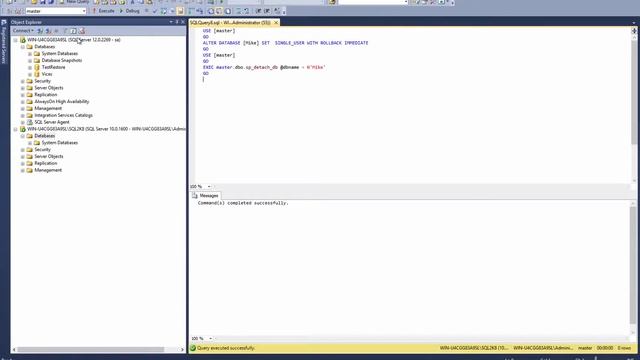Open the query editor 100 % zoom dropdown
Image resolution: width=640 pixels, height=360 pixels.
(x=209, y=187)
